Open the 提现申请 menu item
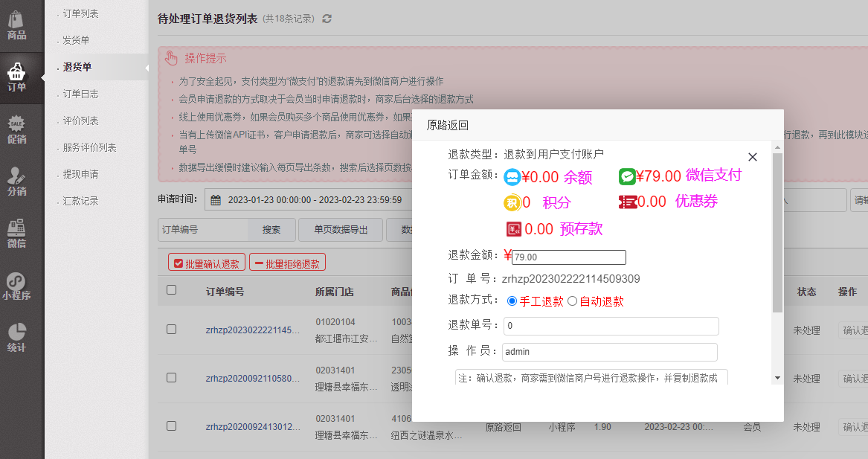868x459 pixels. coord(80,174)
